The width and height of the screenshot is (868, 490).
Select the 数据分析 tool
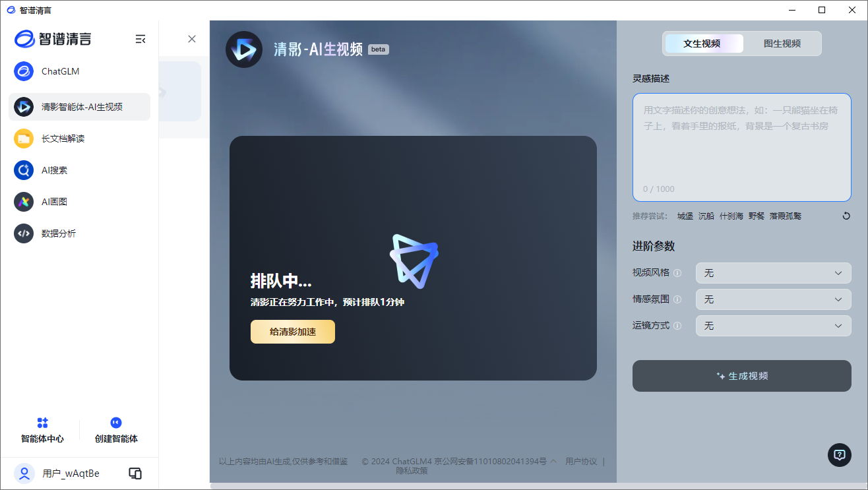click(x=59, y=233)
